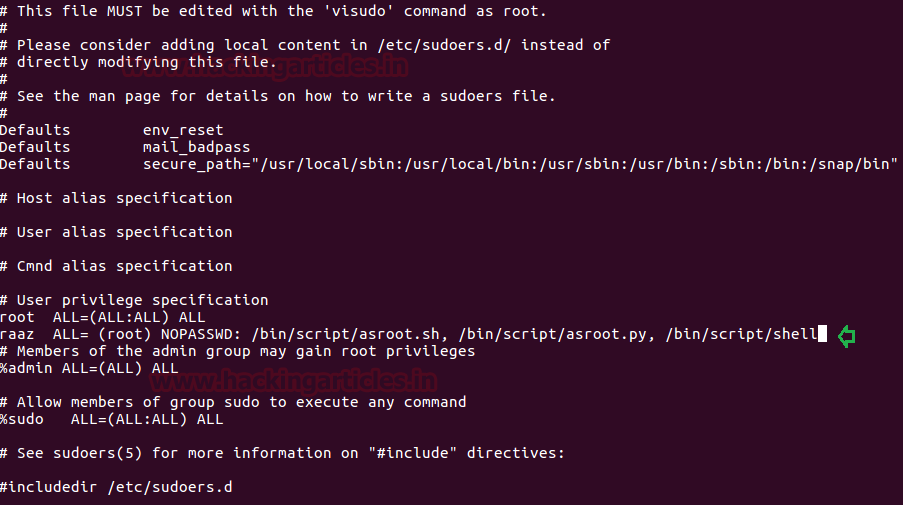Select the 'env_reset' Defaults value
The width and height of the screenshot is (903, 505).
[x=183, y=130]
